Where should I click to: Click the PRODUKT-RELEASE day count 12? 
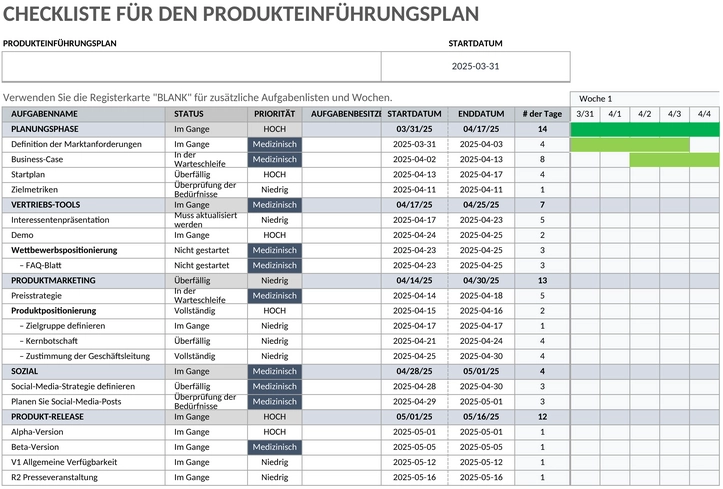pyautogui.click(x=542, y=417)
